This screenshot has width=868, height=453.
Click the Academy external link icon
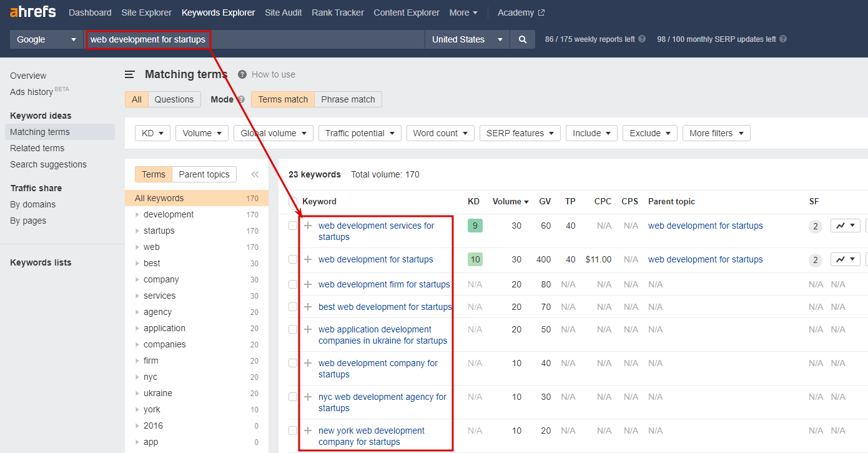coord(541,12)
